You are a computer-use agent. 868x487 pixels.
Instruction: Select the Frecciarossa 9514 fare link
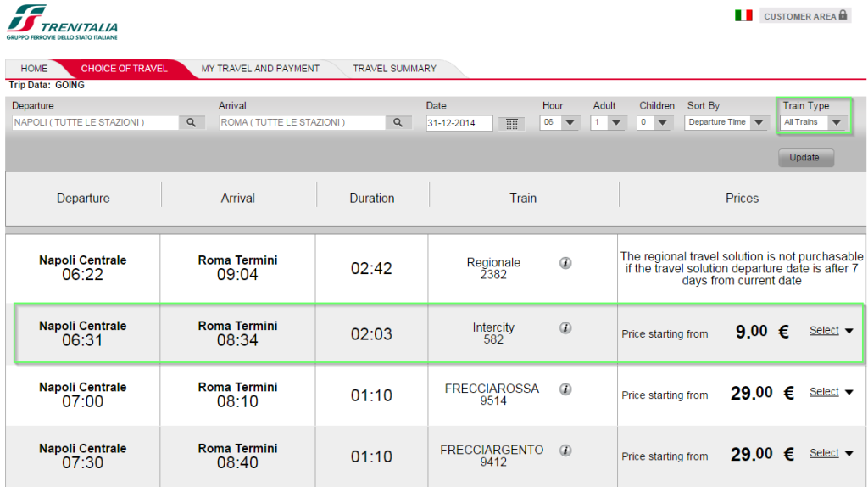pyautogui.click(x=824, y=392)
